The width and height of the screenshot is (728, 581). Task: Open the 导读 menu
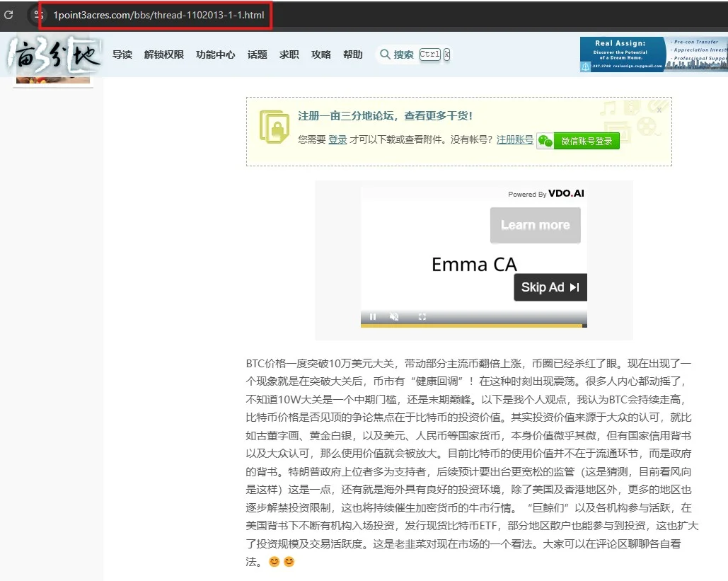point(122,54)
